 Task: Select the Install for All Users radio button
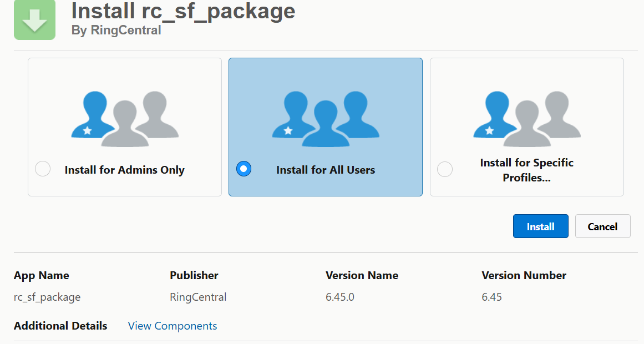pyautogui.click(x=244, y=169)
